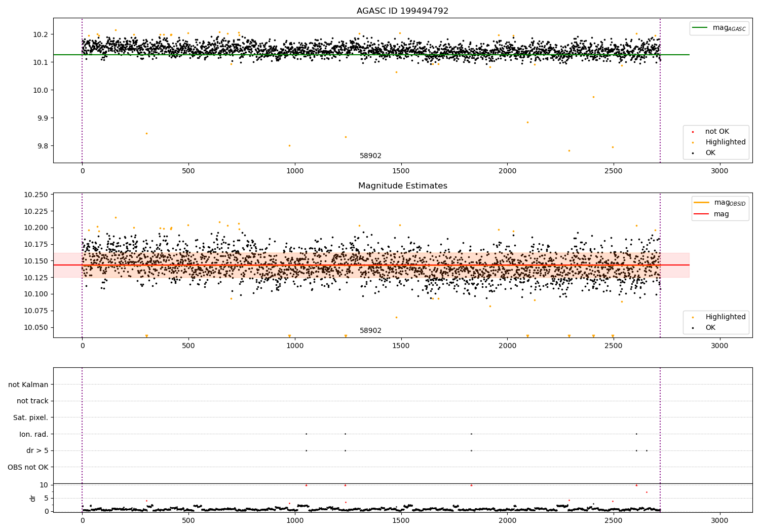Select the "10.100" y-axis tick label
The height and width of the screenshot is (532, 760).
(x=36, y=294)
